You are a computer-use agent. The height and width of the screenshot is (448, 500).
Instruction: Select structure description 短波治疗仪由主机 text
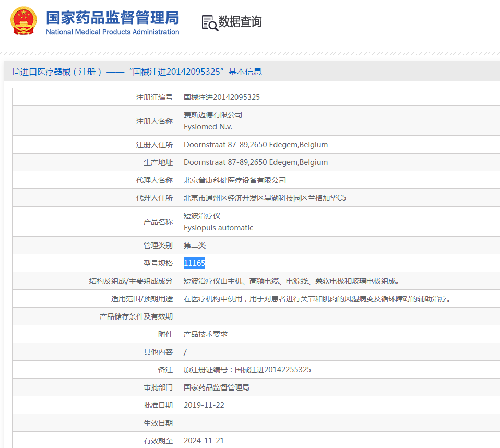click(x=291, y=281)
